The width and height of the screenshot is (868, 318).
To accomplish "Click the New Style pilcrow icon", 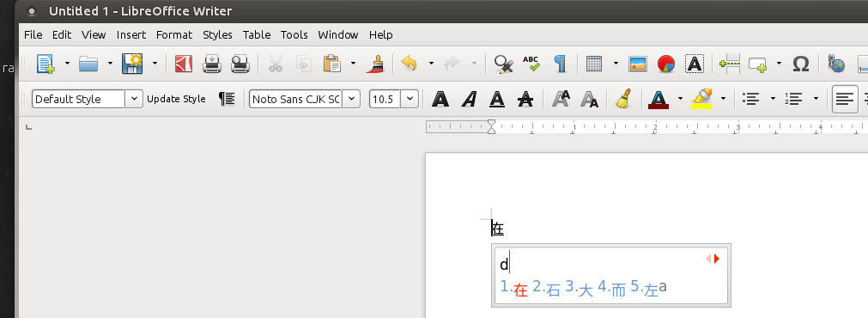I will tap(227, 99).
